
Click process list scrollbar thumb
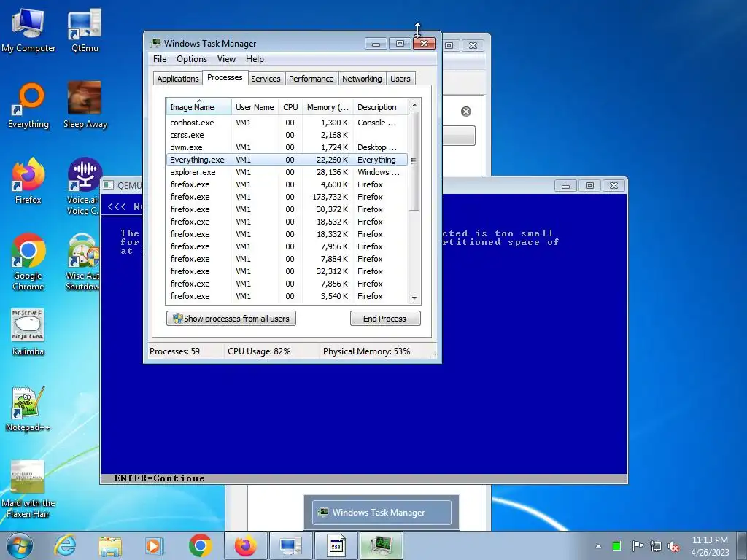414,161
